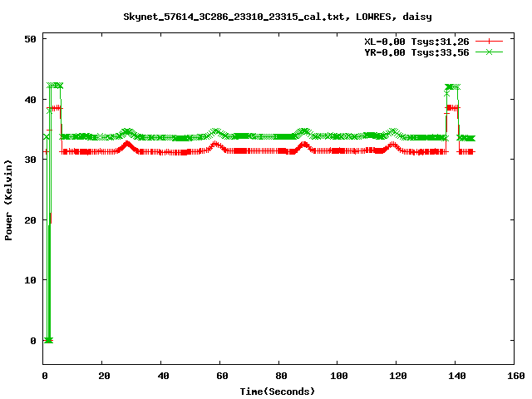This screenshot has height=399, width=532.
Task: Select legend entry YR-0.00 Tsys:33.56
Action: click(416, 52)
